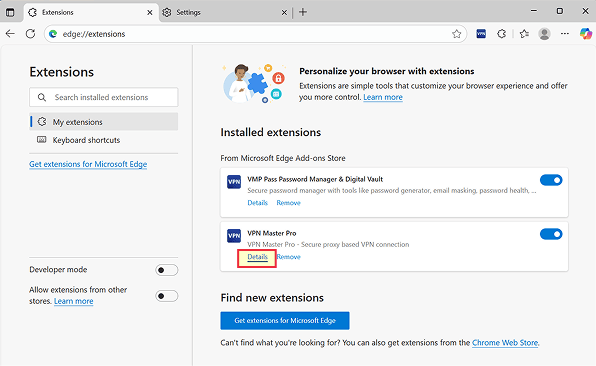Focus the Search installed extensions field
The image size is (596, 366).
103,97
